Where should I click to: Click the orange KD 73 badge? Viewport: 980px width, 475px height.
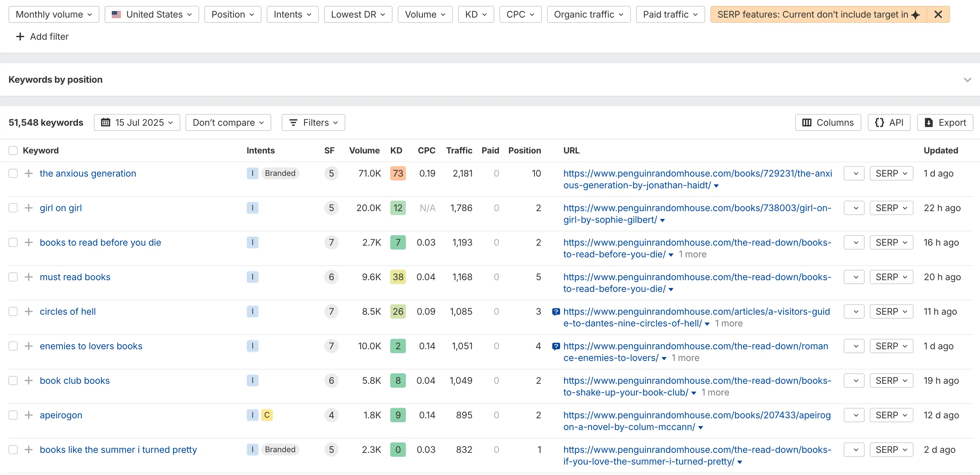pos(398,173)
